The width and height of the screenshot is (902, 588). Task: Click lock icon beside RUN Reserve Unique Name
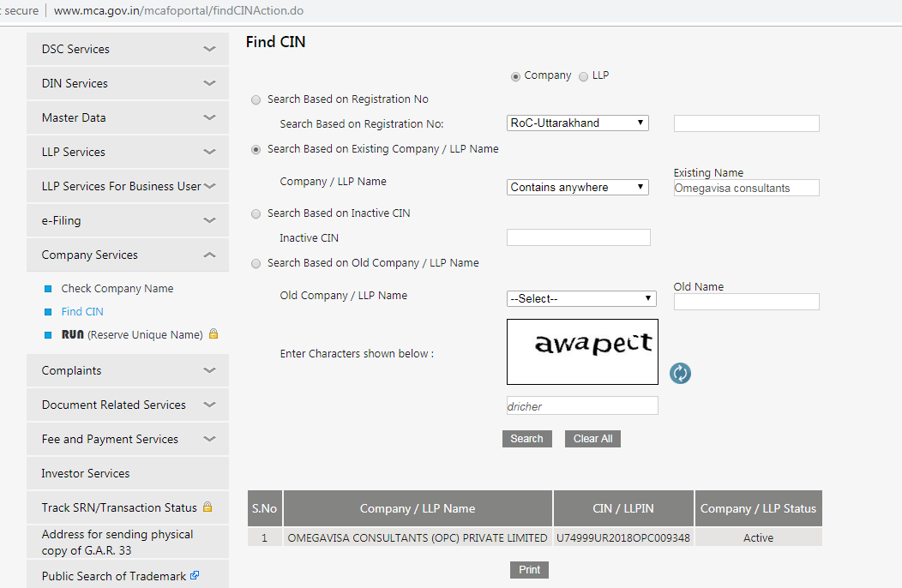(x=213, y=333)
